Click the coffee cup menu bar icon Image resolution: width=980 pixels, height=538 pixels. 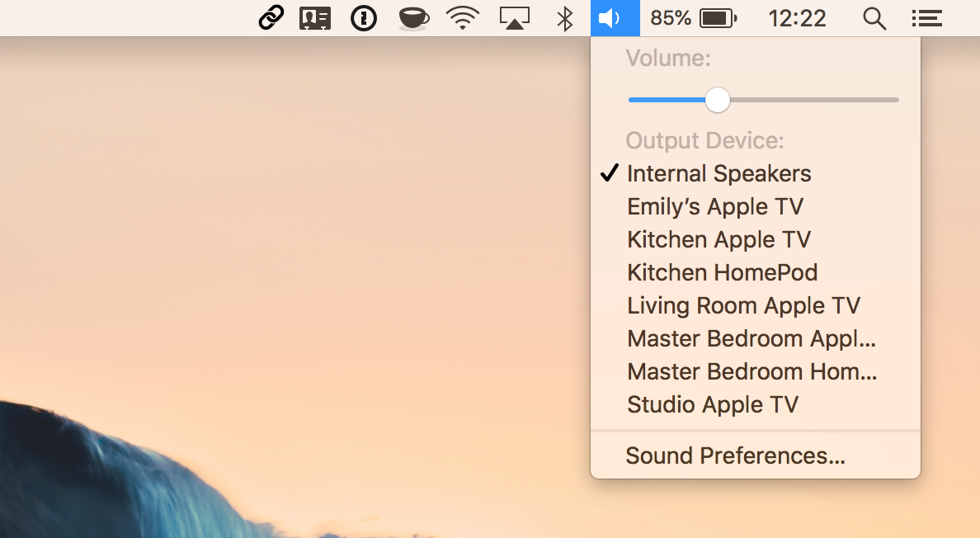[x=413, y=17]
